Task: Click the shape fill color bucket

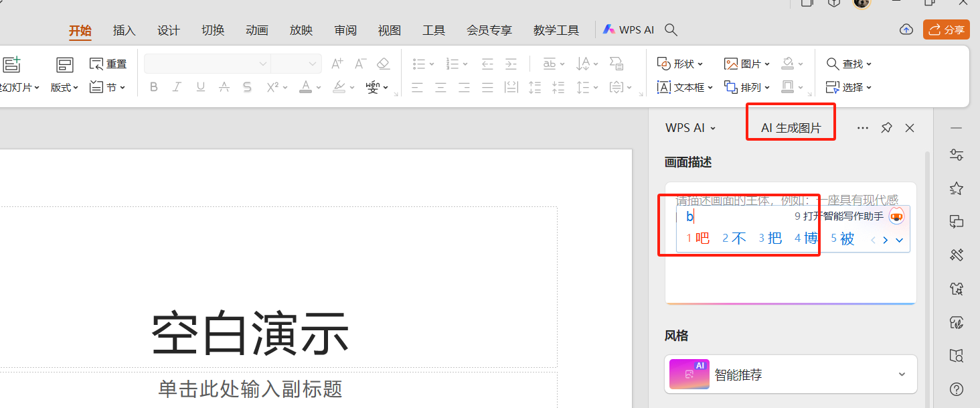Action: click(788, 64)
